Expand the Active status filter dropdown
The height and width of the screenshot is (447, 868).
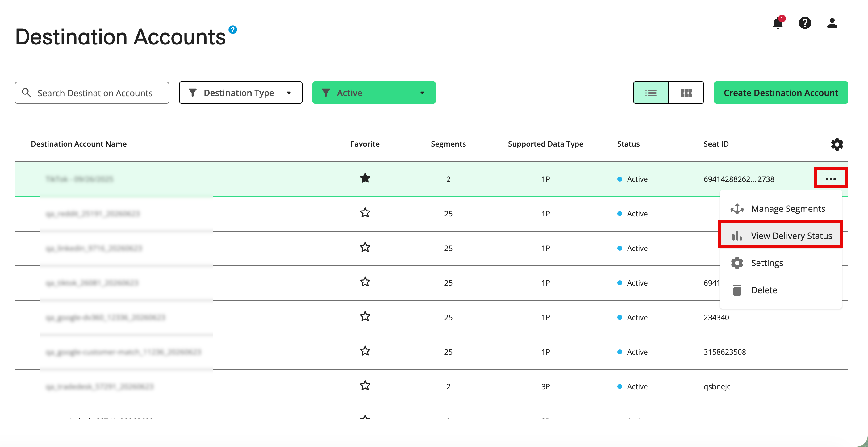(x=374, y=93)
